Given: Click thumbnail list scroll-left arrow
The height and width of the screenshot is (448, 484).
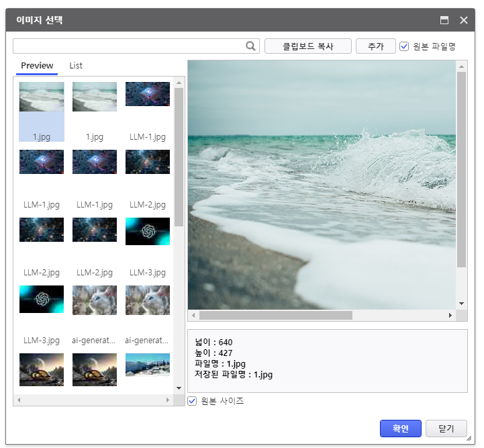Looking at the screenshot, I should pyautogui.click(x=19, y=400).
